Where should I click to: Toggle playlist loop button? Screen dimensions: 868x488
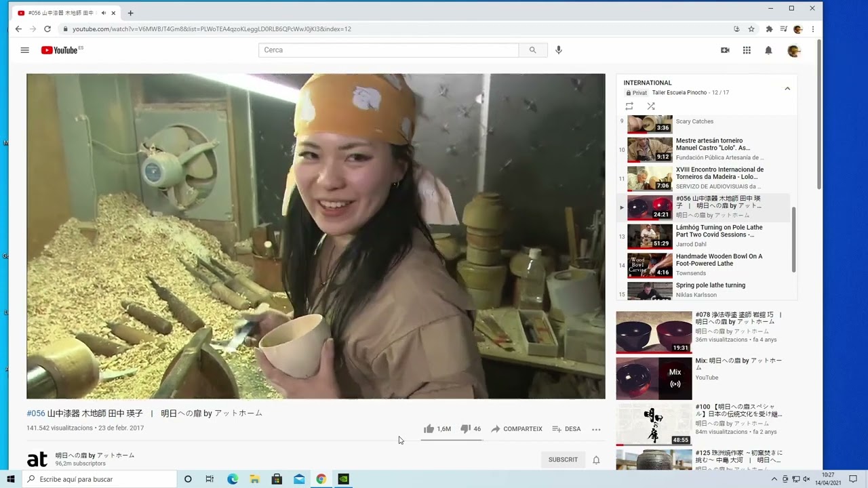point(629,106)
